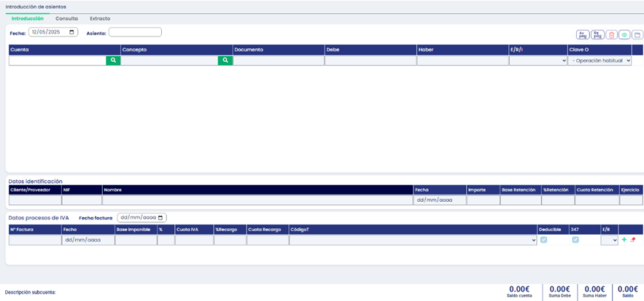Click the Nº Factura input field
Image resolution: width=644 pixels, height=301 pixels.
[x=34, y=240]
